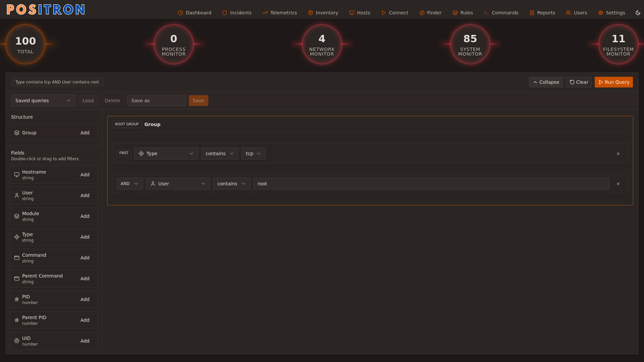Open the Saved queries dropdown
The height and width of the screenshot is (362, 644).
[x=43, y=100]
